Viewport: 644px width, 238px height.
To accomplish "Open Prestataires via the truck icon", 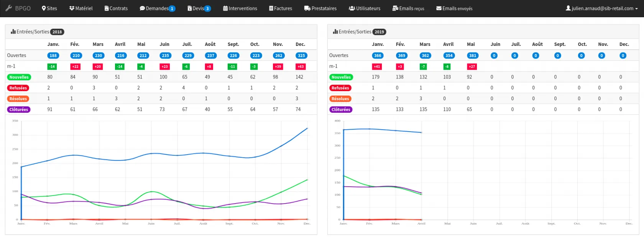I will (307, 8).
